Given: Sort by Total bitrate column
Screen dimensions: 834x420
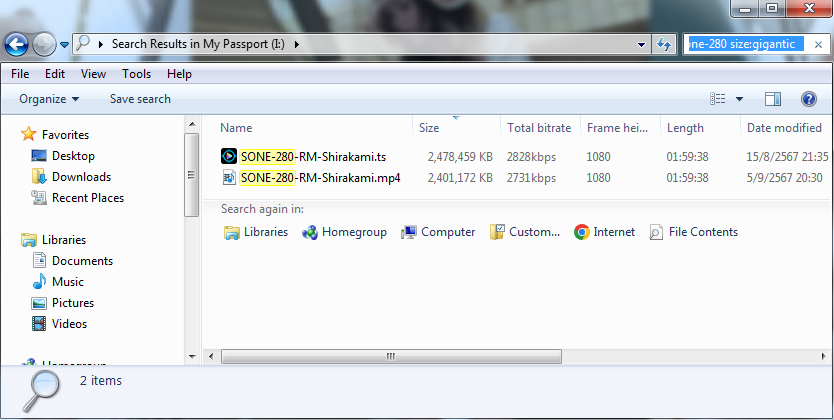Looking at the screenshot, I should click(540, 128).
